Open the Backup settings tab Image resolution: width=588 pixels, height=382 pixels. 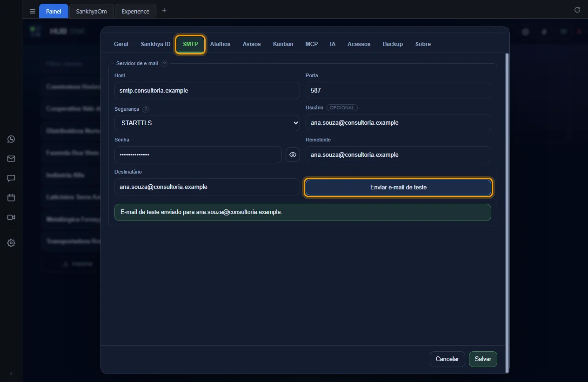[x=393, y=44]
